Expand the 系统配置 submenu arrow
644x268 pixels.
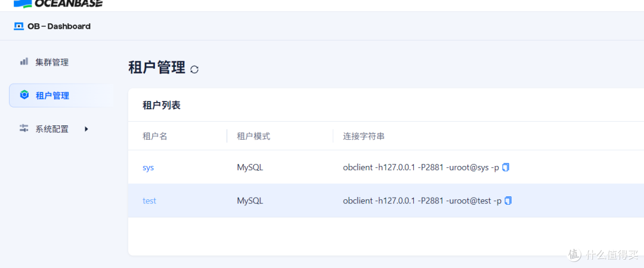click(86, 129)
